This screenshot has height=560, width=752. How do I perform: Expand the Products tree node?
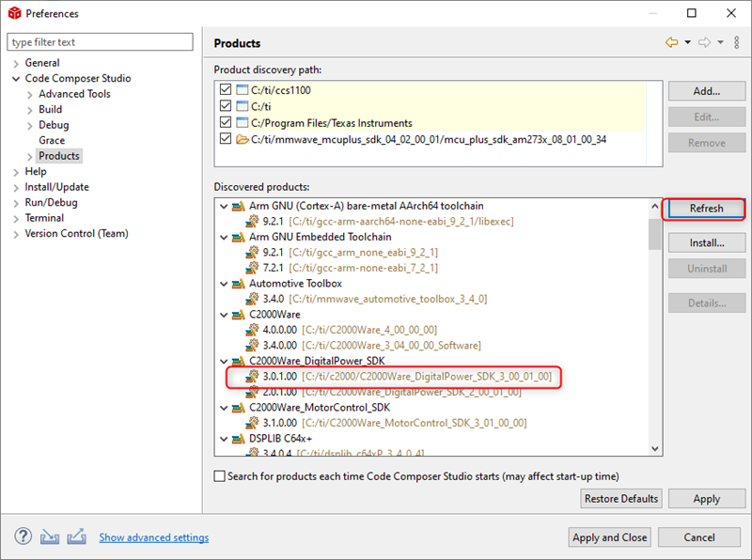[30, 156]
